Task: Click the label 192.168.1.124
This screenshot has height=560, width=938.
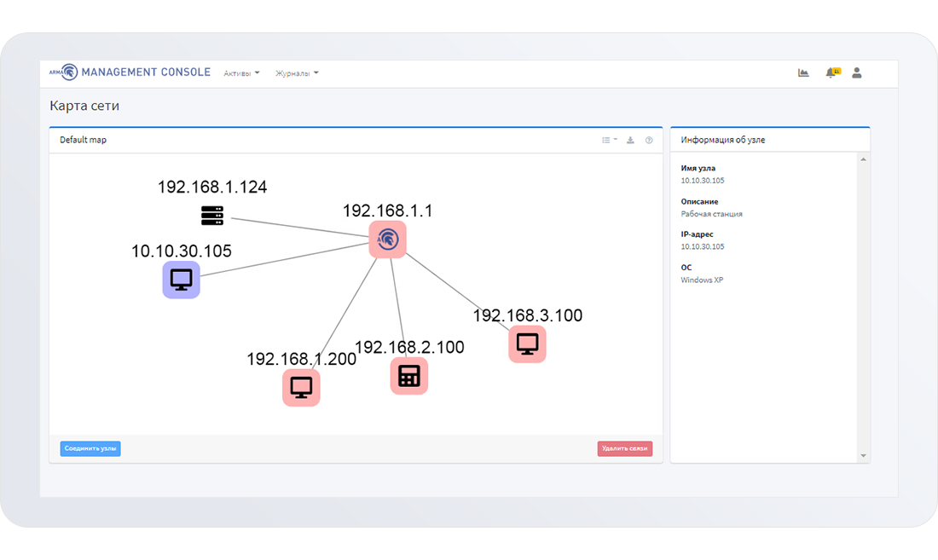Action: pos(212,187)
